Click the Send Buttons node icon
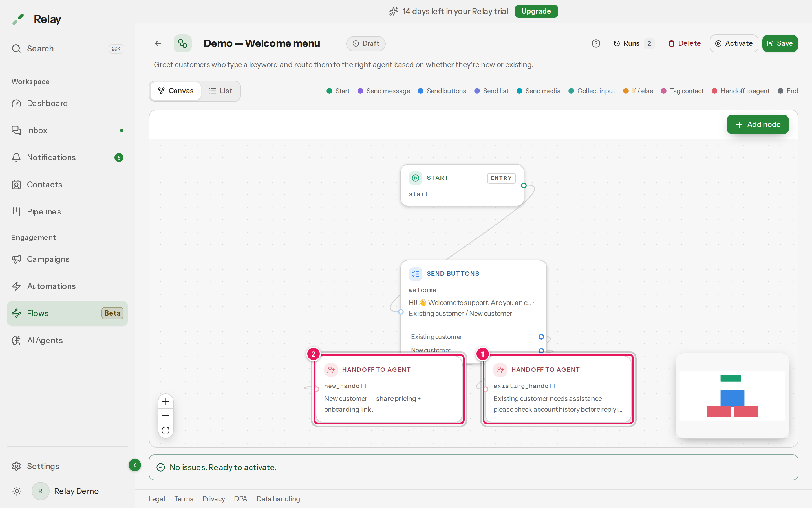Screen dimensions: 812x508 (415, 274)
